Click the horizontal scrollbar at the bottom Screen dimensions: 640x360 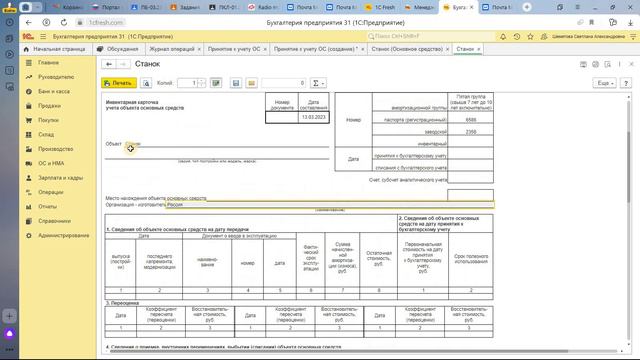339,351
